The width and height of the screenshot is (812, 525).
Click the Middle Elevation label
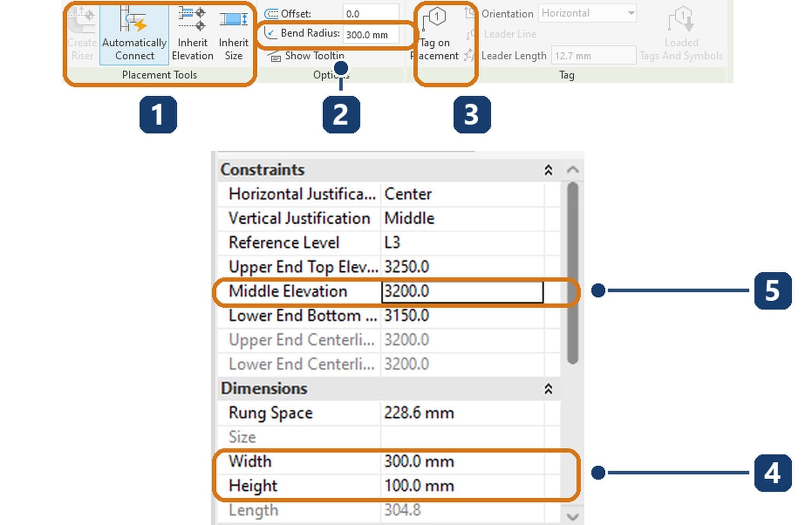(x=288, y=292)
